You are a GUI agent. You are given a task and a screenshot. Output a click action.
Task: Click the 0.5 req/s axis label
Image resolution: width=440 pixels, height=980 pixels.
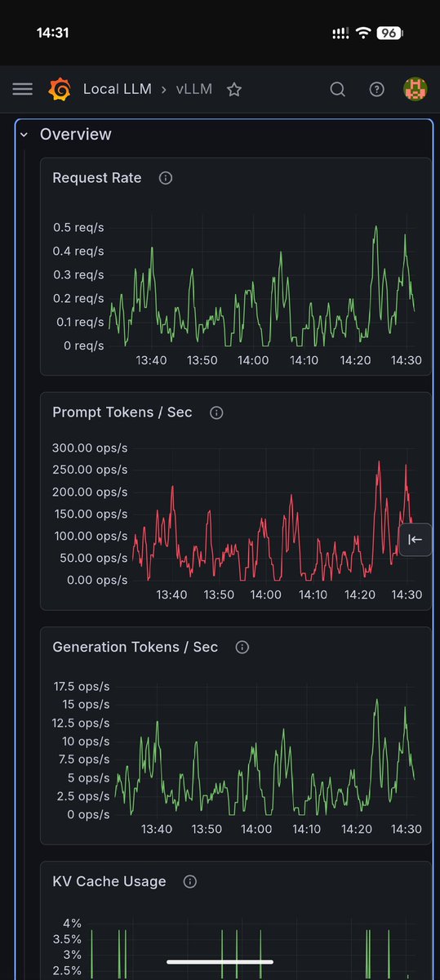[78, 227]
